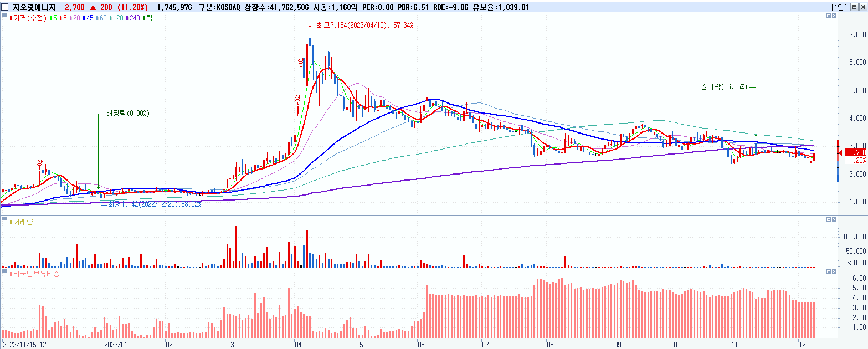Click the 11.20% label under the axis price tag

point(856,160)
